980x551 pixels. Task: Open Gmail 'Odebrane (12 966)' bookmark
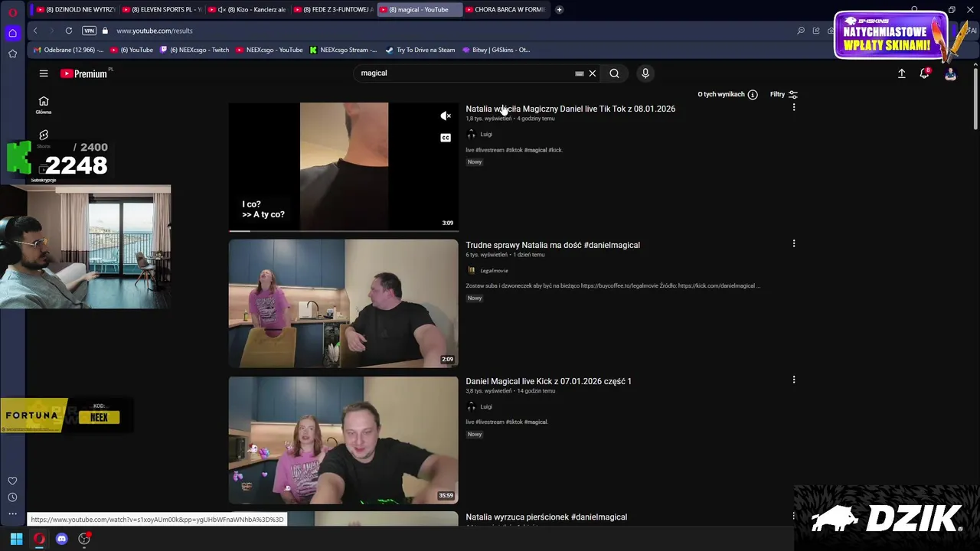click(68, 50)
